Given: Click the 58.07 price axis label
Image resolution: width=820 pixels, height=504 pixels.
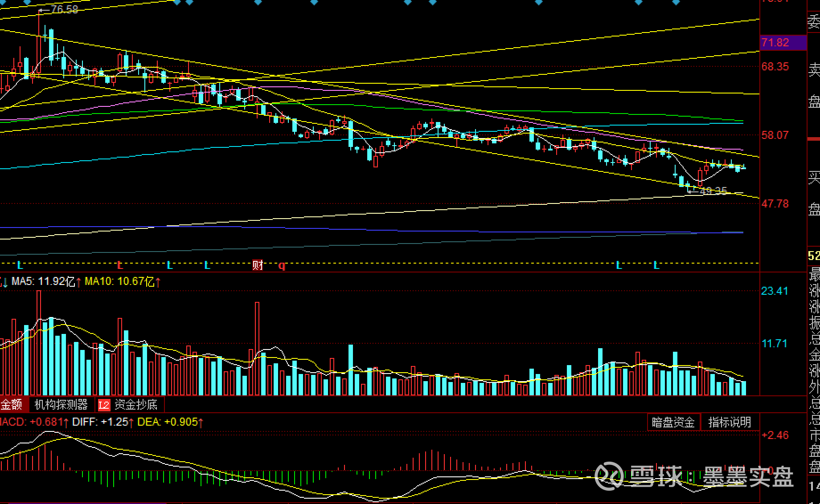Looking at the screenshot, I should (775, 135).
